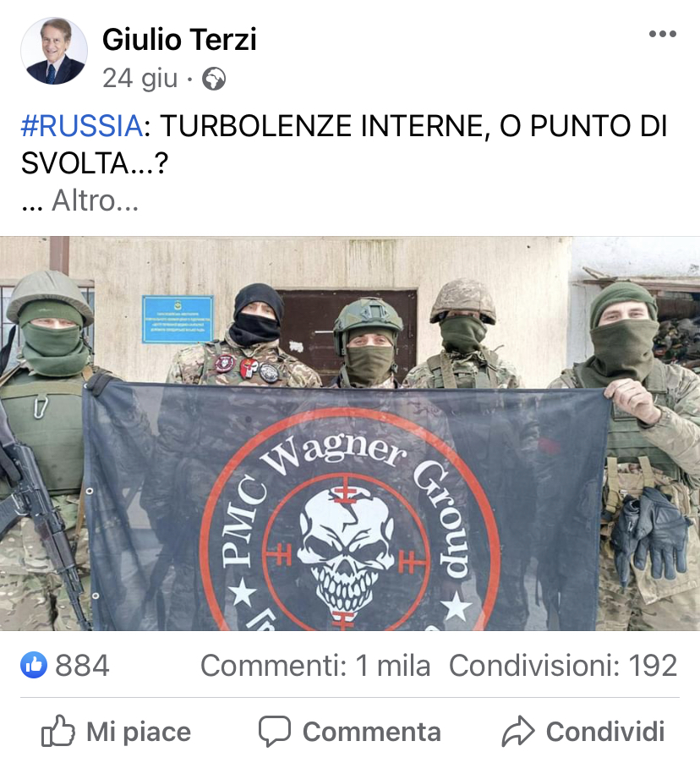
Task: Tap the speech bubble comment icon
Action: click(275, 731)
